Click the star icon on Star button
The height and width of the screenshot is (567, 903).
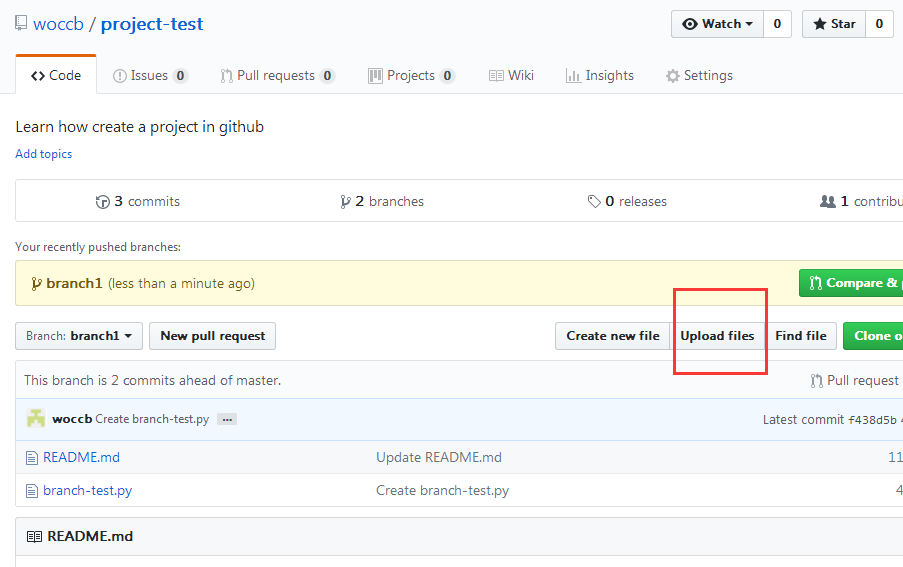(819, 24)
